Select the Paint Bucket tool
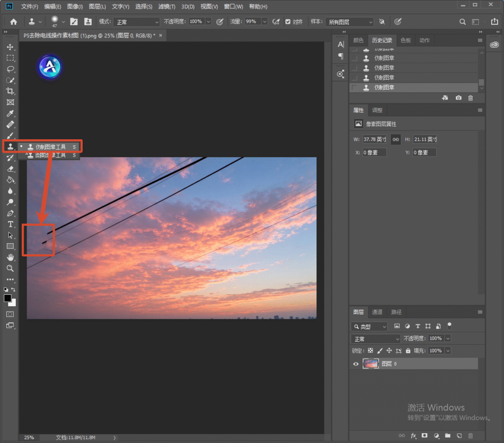The height and width of the screenshot is (443, 504). (10, 180)
